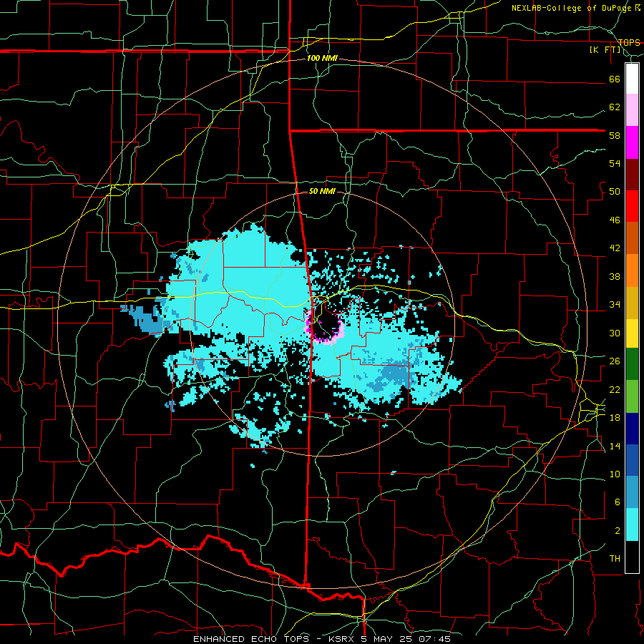Image resolution: width=644 pixels, height=644 pixels.
Task: Click the mustard gold legend swatch
Action: [x=632, y=303]
